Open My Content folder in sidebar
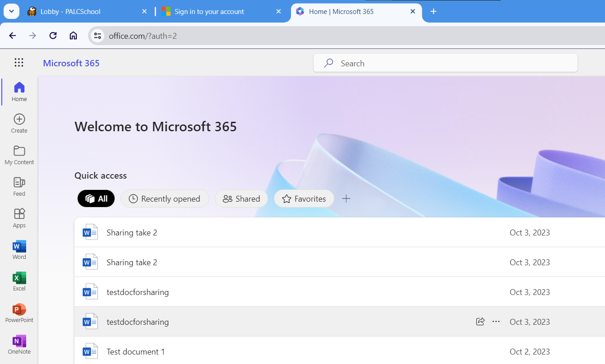Image resolution: width=605 pixels, height=364 pixels. [x=19, y=155]
